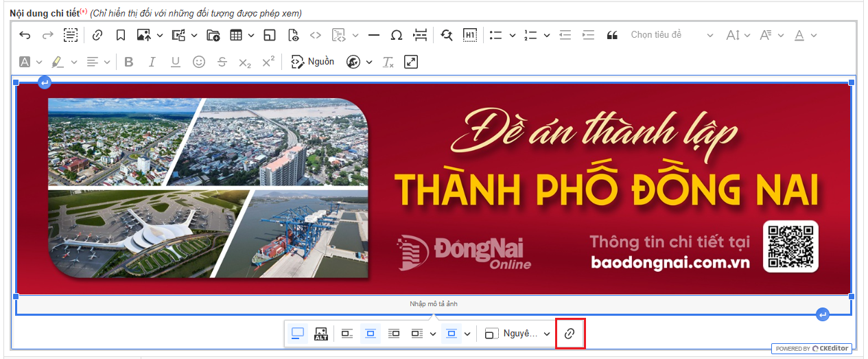The height and width of the screenshot is (359, 868).
Task: Click the block quote icon
Action: pos(612,35)
